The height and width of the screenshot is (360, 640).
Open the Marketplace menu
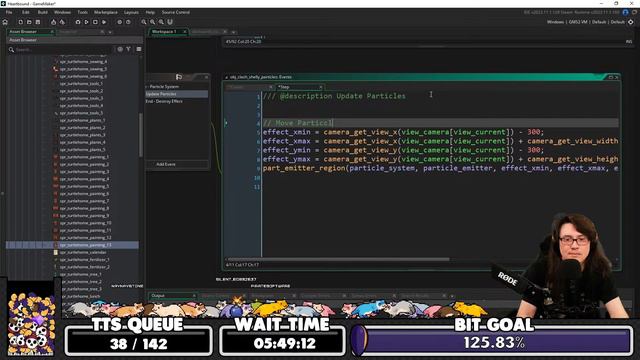pos(106,12)
